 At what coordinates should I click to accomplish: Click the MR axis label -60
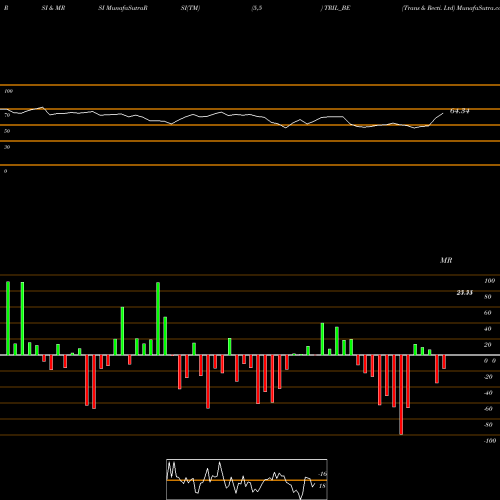tap(488, 409)
